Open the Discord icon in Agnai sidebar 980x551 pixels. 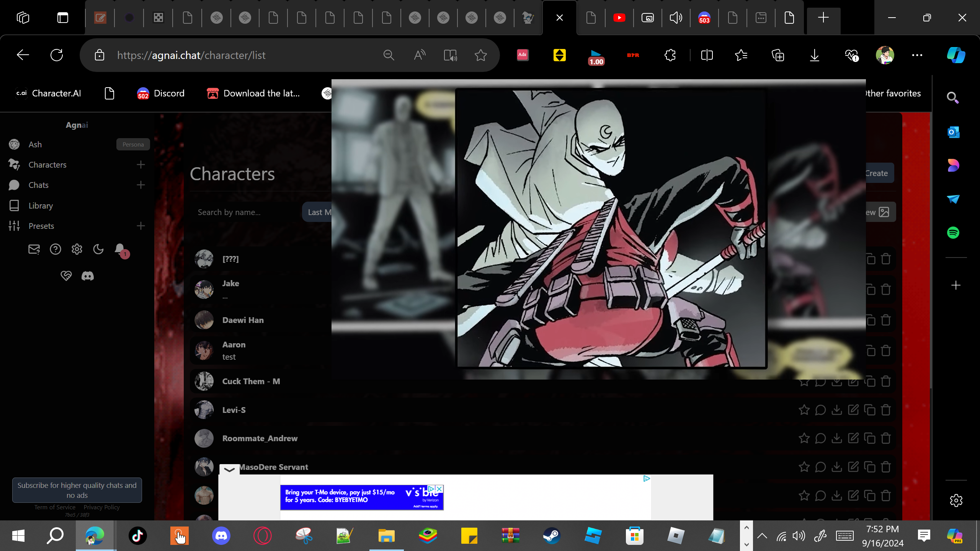pyautogui.click(x=88, y=276)
